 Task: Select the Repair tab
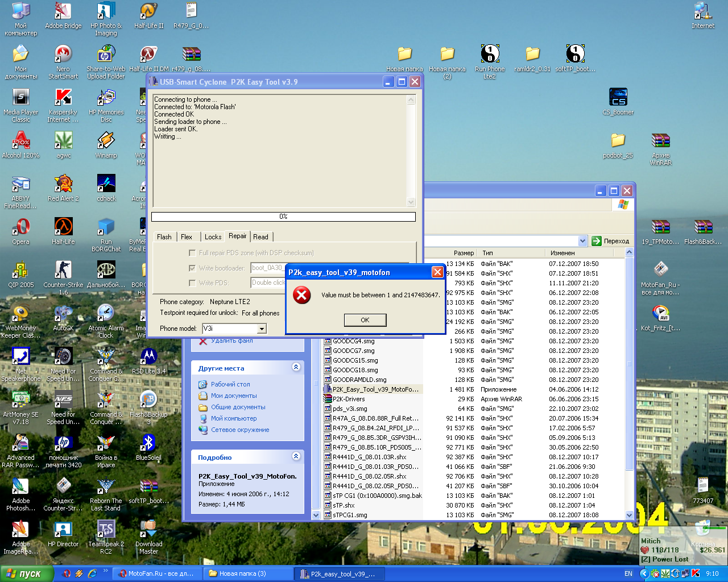coord(238,236)
